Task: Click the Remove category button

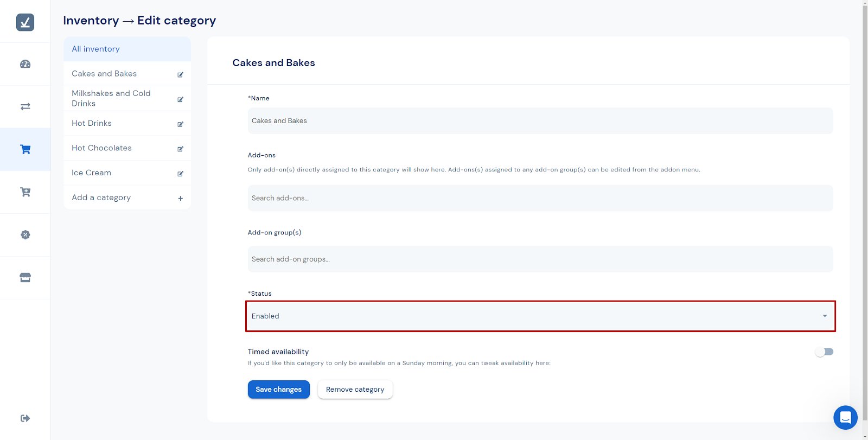Action: 355,390
